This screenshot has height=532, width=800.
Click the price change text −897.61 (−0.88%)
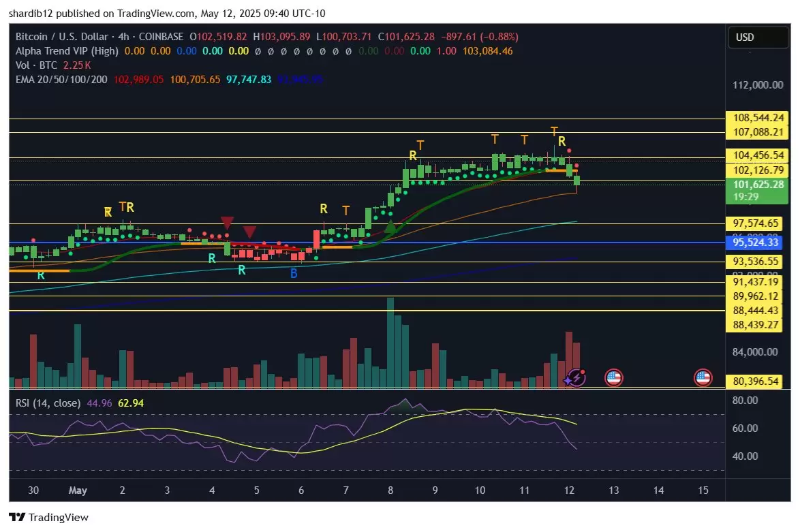coord(479,37)
